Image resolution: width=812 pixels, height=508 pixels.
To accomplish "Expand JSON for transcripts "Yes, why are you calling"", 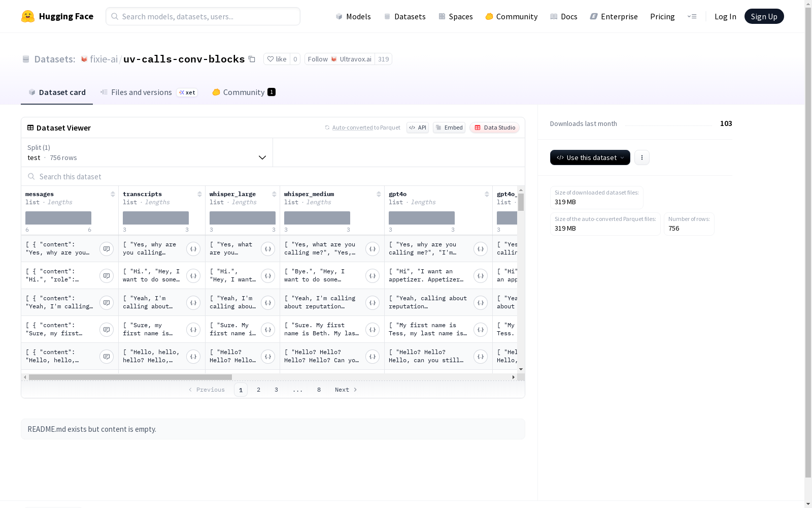I will (x=193, y=249).
